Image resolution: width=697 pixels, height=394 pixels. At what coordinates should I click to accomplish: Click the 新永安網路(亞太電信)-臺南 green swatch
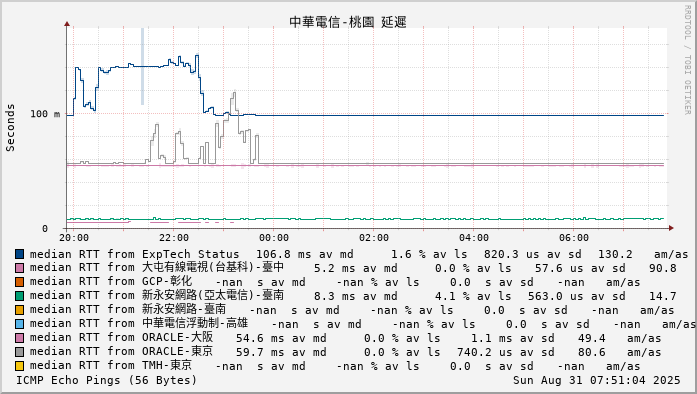pos(20,296)
